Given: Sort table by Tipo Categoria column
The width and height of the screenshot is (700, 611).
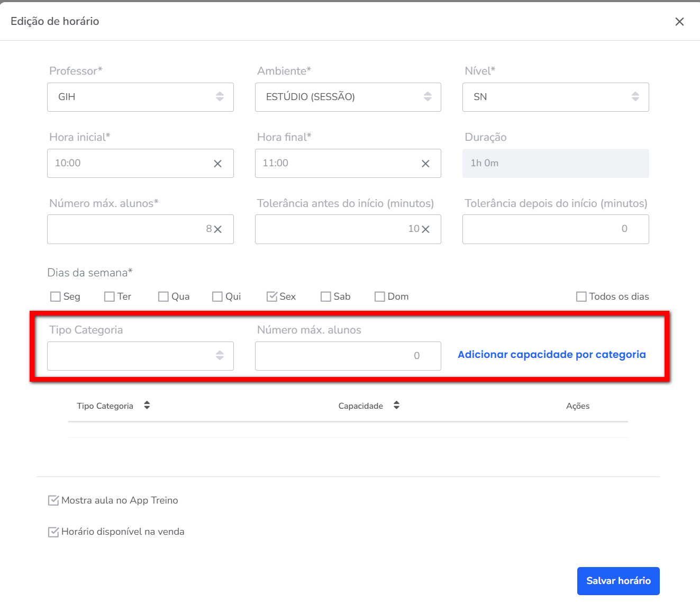Looking at the screenshot, I should pyautogui.click(x=147, y=406).
